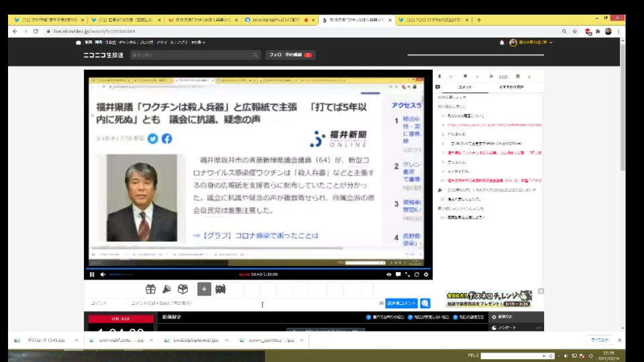Screen dimensions: 644x362
Task: Enter fullscreen mode in player
Action: (x=407, y=274)
